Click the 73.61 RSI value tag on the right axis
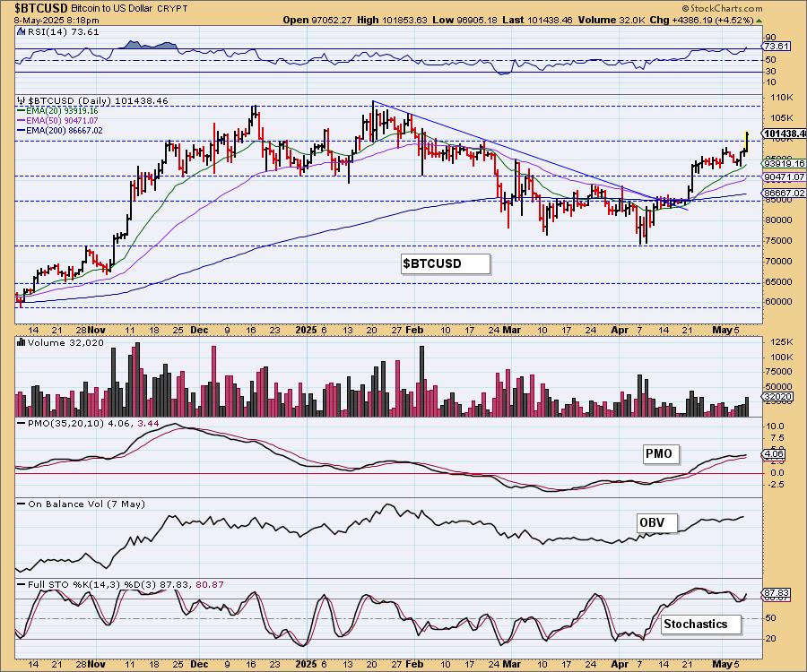 click(777, 47)
